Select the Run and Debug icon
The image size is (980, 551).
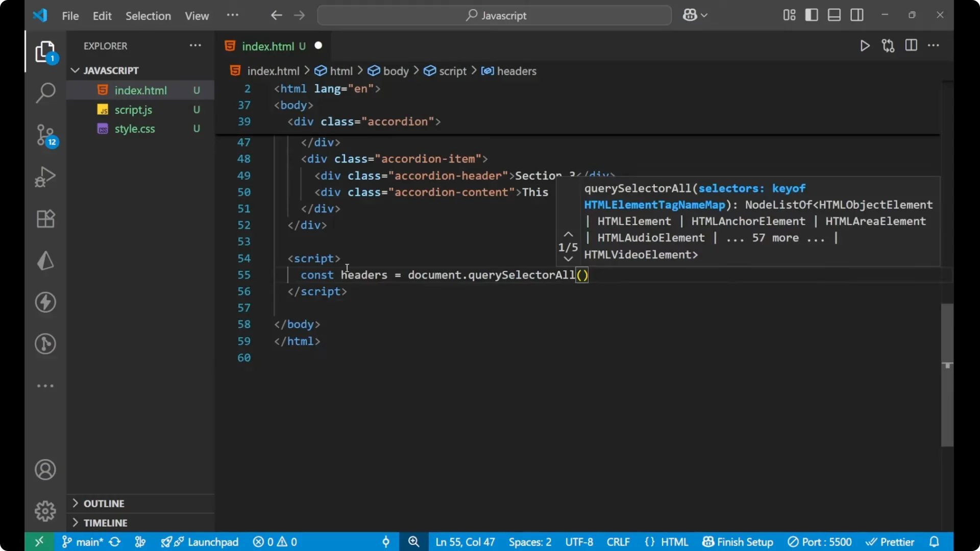(x=45, y=176)
